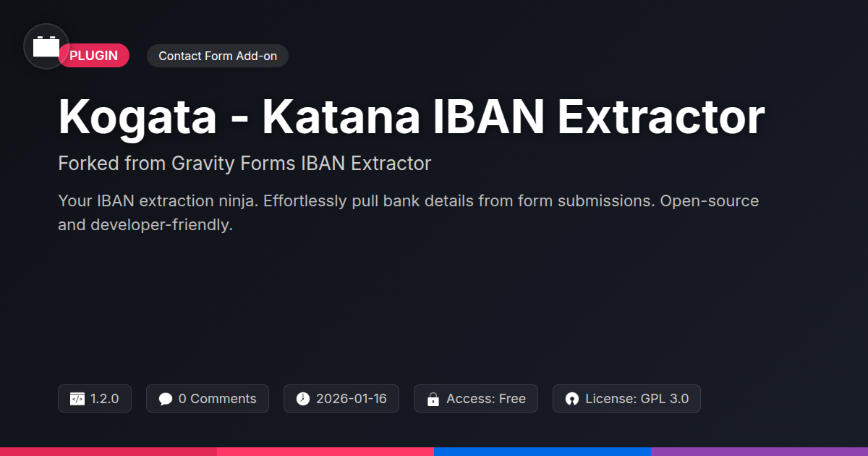Click the code version icon beside 1.2.0
This screenshot has width=868, height=456.
(77, 399)
